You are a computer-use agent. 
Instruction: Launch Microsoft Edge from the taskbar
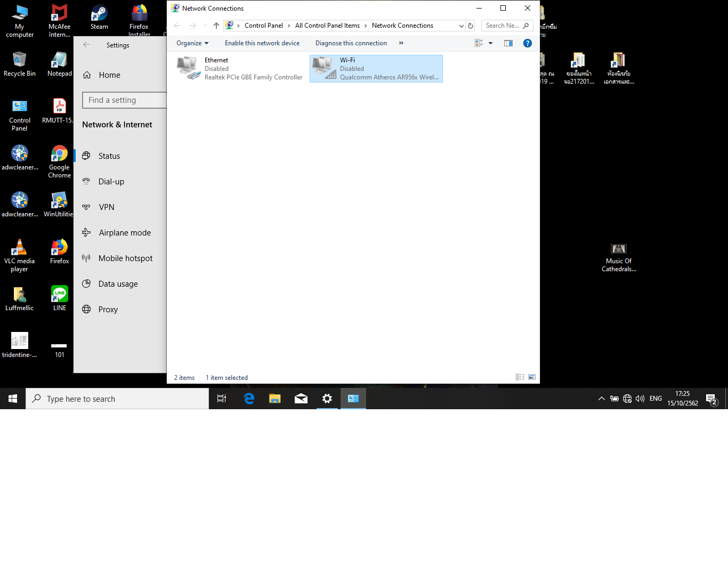pyautogui.click(x=249, y=399)
